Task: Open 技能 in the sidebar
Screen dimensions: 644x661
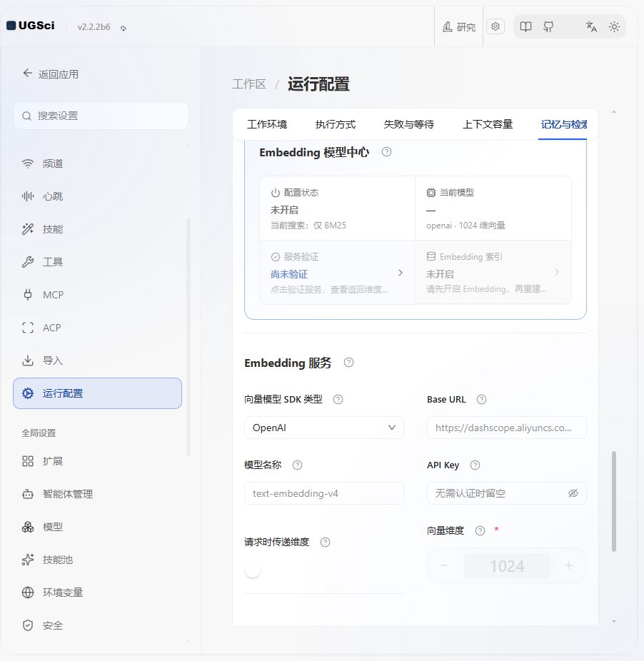Action: [x=97, y=229]
